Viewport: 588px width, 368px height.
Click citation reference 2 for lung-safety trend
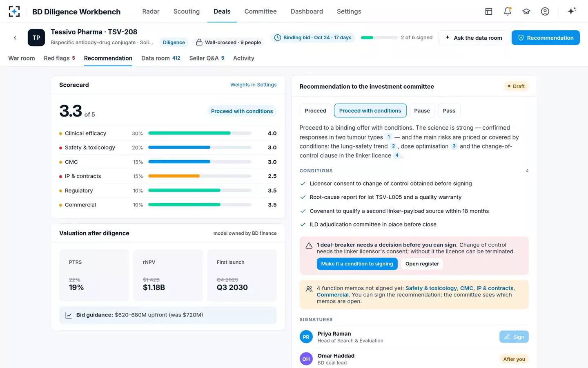pos(393,146)
